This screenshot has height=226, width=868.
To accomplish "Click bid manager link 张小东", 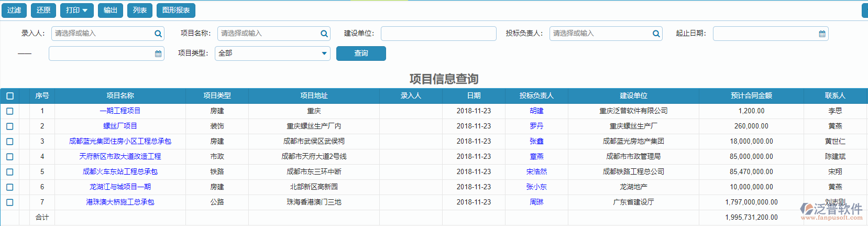I will [536, 187].
